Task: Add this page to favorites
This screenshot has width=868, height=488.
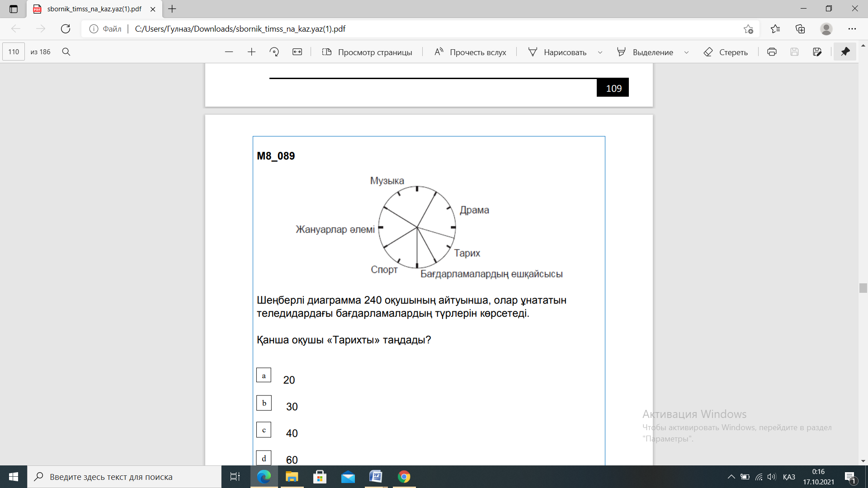Action: click(748, 29)
